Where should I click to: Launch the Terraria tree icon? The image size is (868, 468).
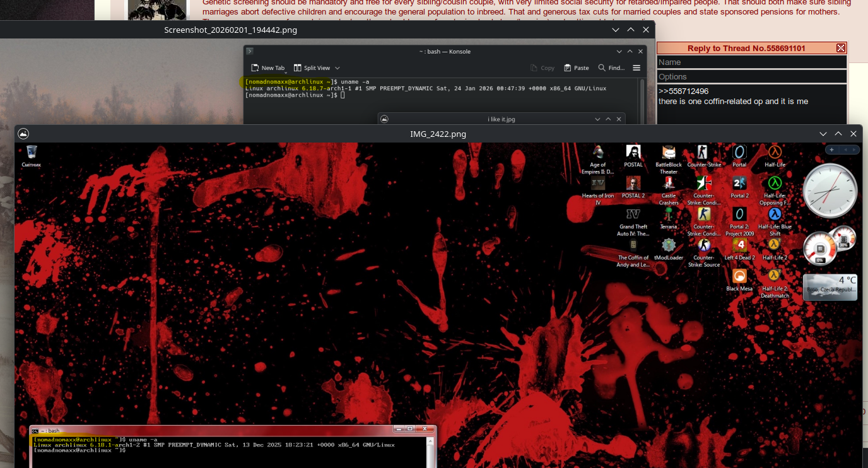[669, 218]
